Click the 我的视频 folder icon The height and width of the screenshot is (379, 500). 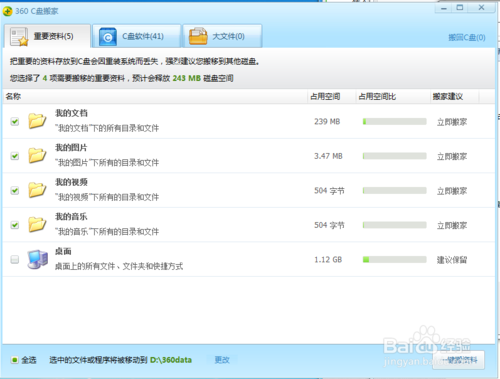[x=37, y=190]
